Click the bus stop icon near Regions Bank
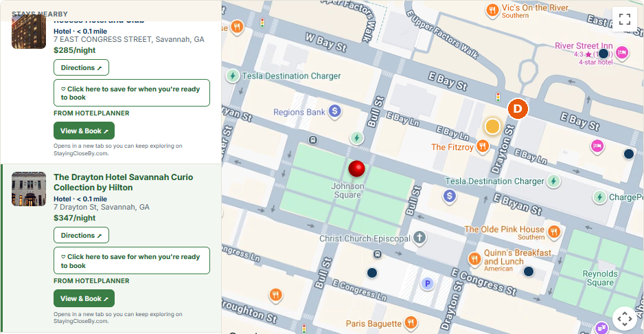 tap(313, 140)
